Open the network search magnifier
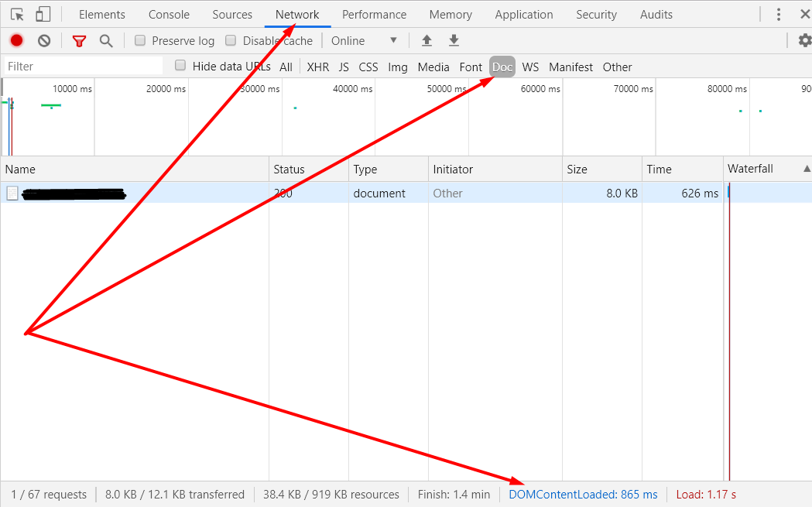 tap(106, 41)
